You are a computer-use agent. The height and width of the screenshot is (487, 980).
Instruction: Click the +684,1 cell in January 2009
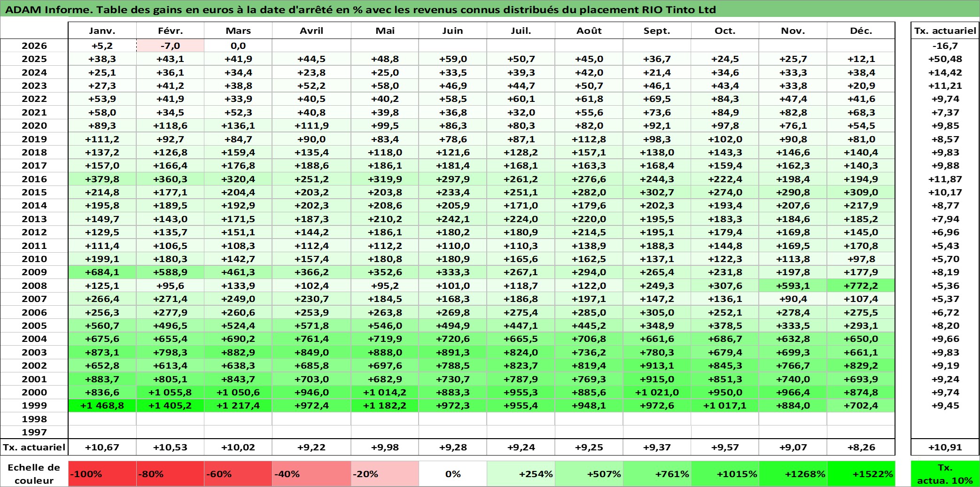click(102, 272)
